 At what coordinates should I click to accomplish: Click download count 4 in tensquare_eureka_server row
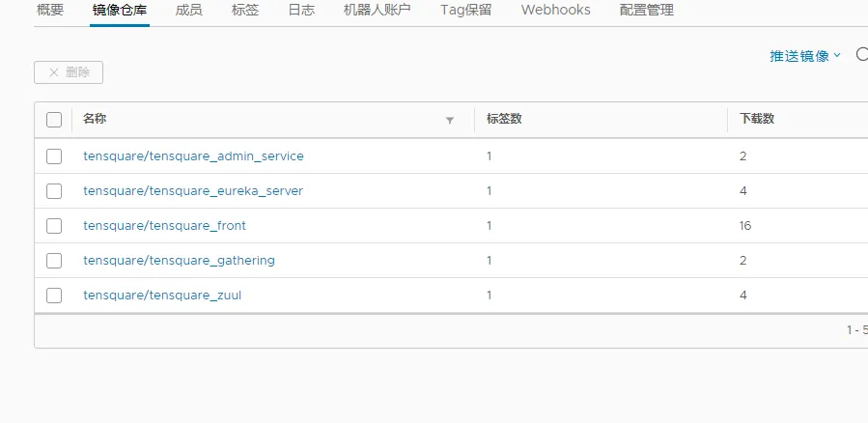pyautogui.click(x=742, y=191)
